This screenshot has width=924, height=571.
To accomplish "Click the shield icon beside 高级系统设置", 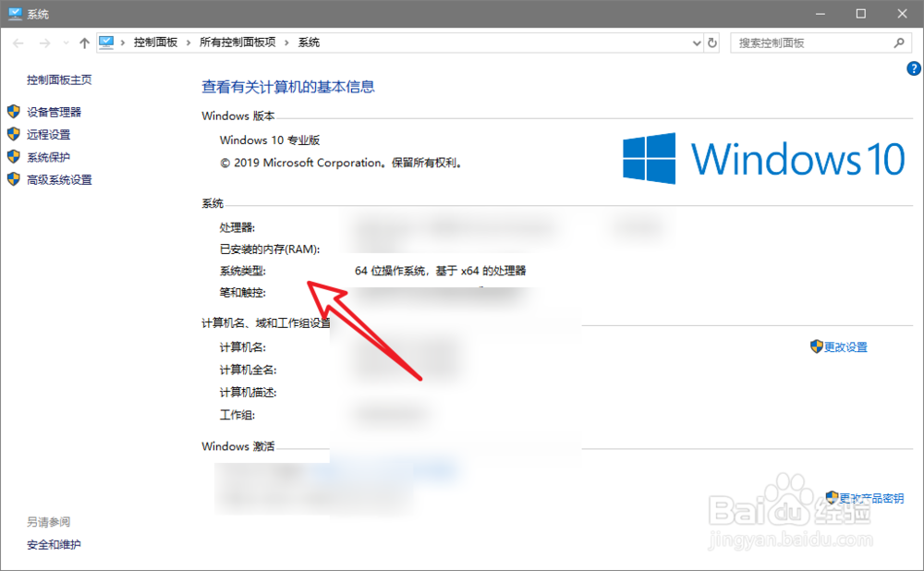I will click(14, 179).
